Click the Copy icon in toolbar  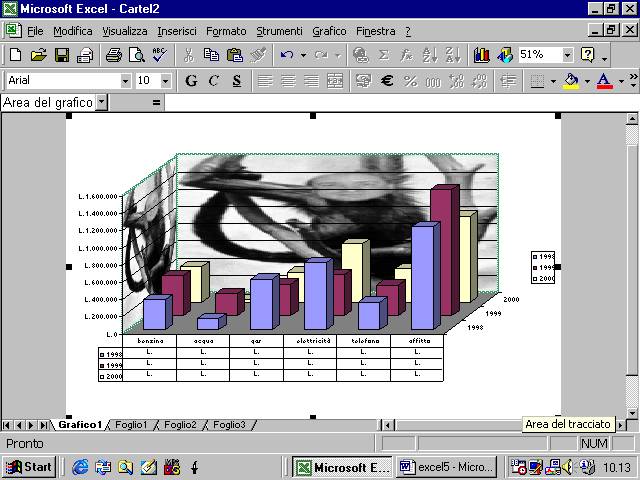point(211,55)
